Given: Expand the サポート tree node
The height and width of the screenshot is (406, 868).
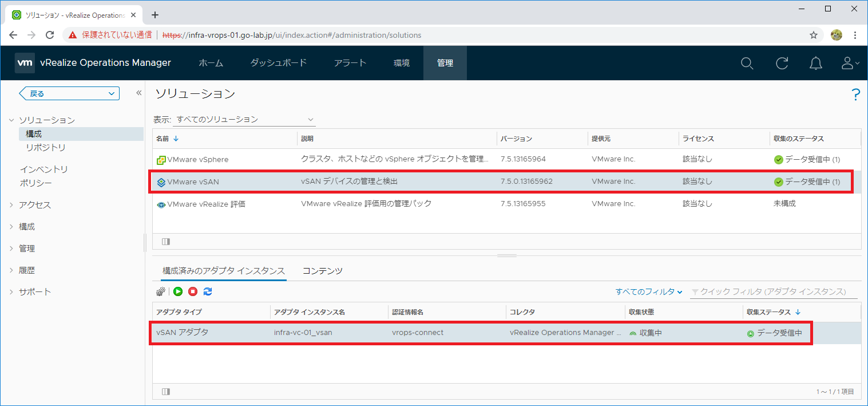Looking at the screenshot, I should click(11, 292).
